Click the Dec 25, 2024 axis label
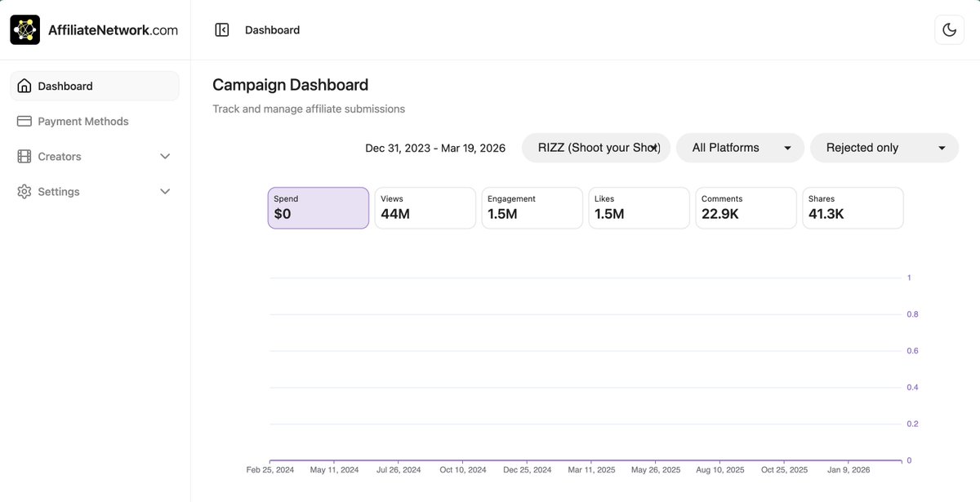 pos(528,470)
